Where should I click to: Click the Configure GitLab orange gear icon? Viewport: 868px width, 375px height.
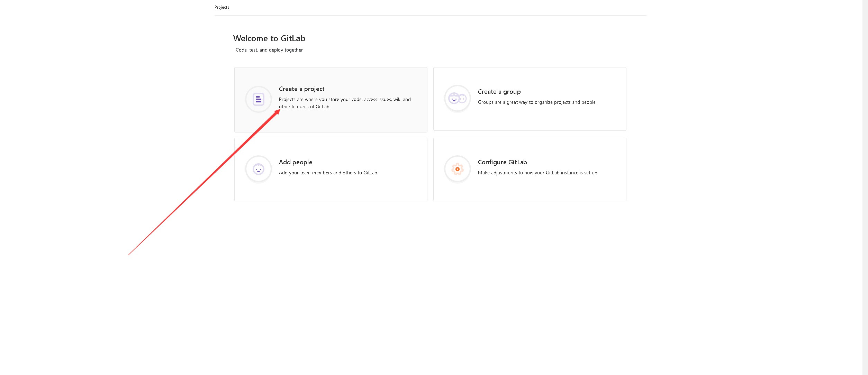pos(457,169)
